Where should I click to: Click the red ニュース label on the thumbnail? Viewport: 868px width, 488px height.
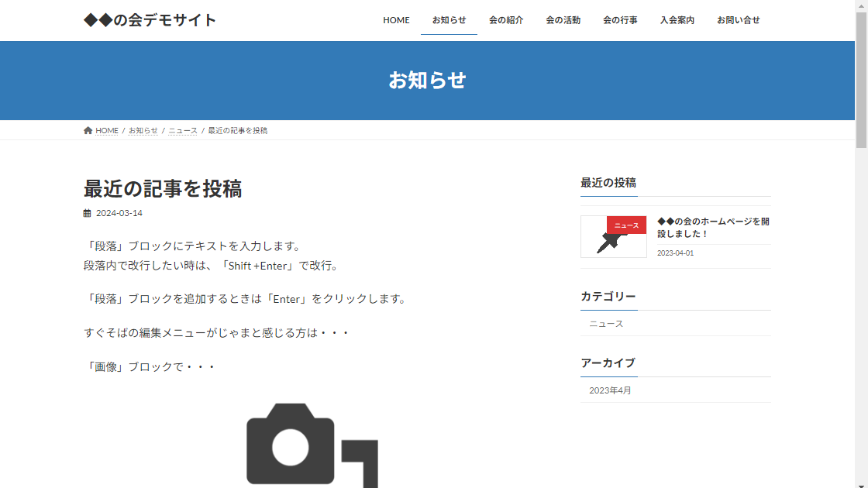626,225
